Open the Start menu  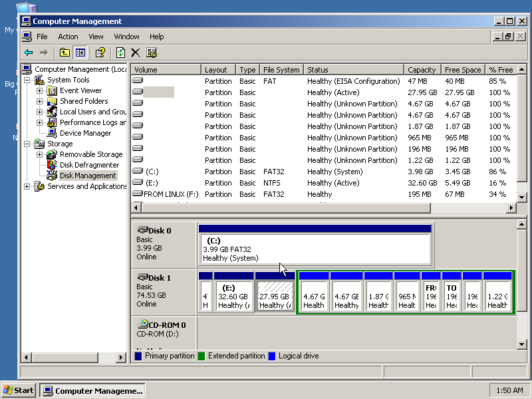coord(19,390)
